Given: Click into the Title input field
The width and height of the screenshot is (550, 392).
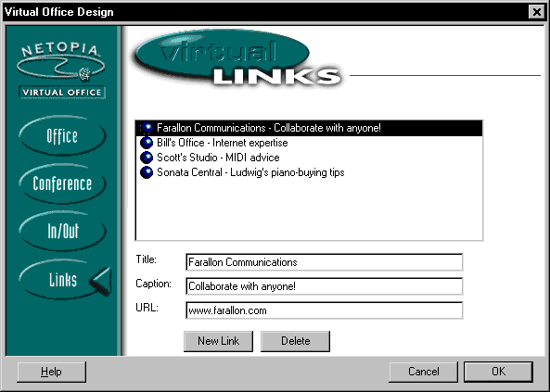Looking at the screenshot, I should point(324,262).
